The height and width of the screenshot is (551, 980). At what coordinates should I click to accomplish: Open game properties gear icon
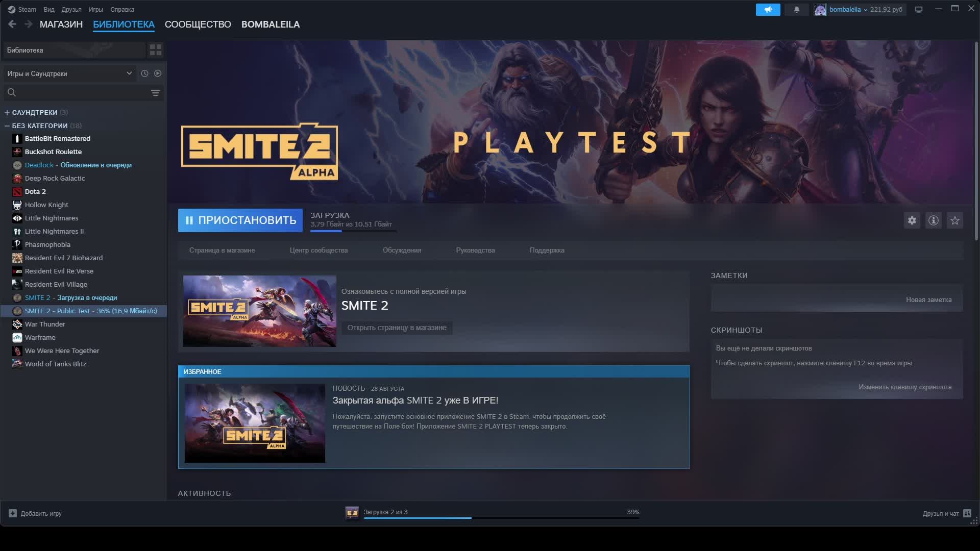pyautogui.click(x=913, y=220)
